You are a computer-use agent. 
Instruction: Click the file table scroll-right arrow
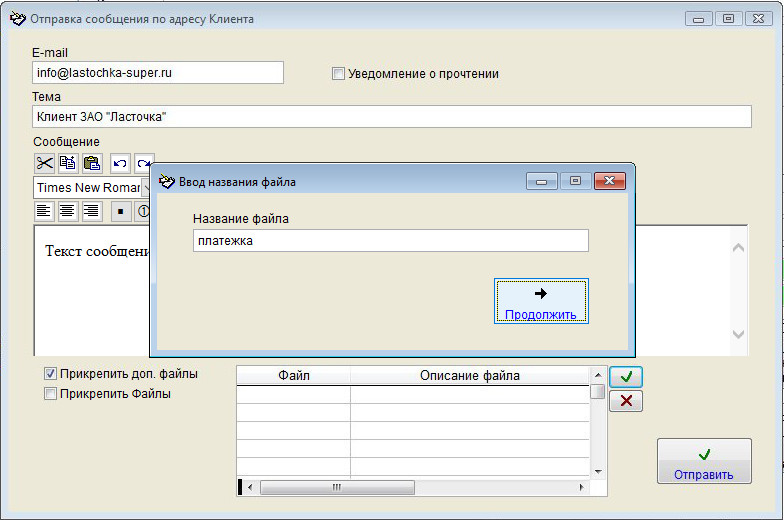click(x=582, y=487)
